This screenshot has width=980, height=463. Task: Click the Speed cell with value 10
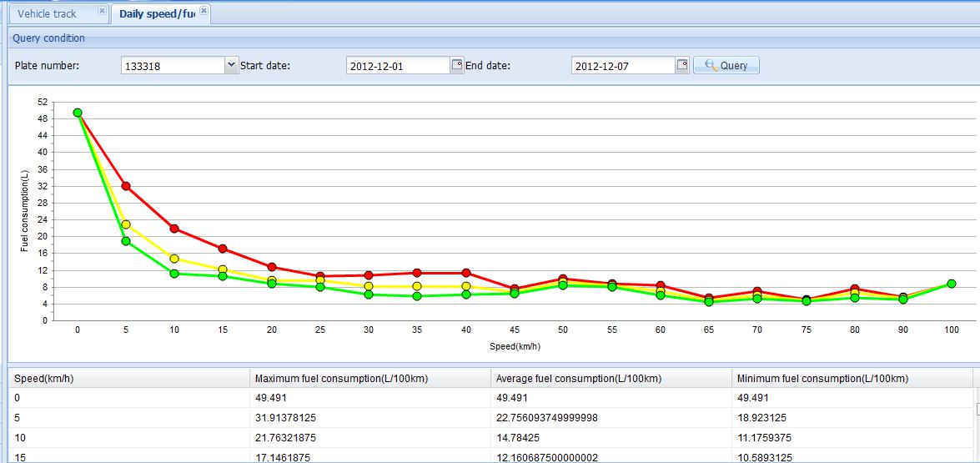128,437
